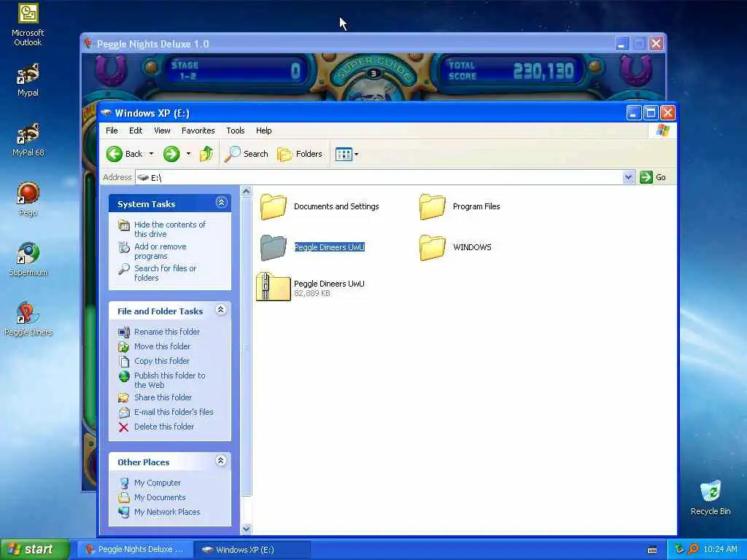
Task: Open the View menu
Action: click(162, 131)
